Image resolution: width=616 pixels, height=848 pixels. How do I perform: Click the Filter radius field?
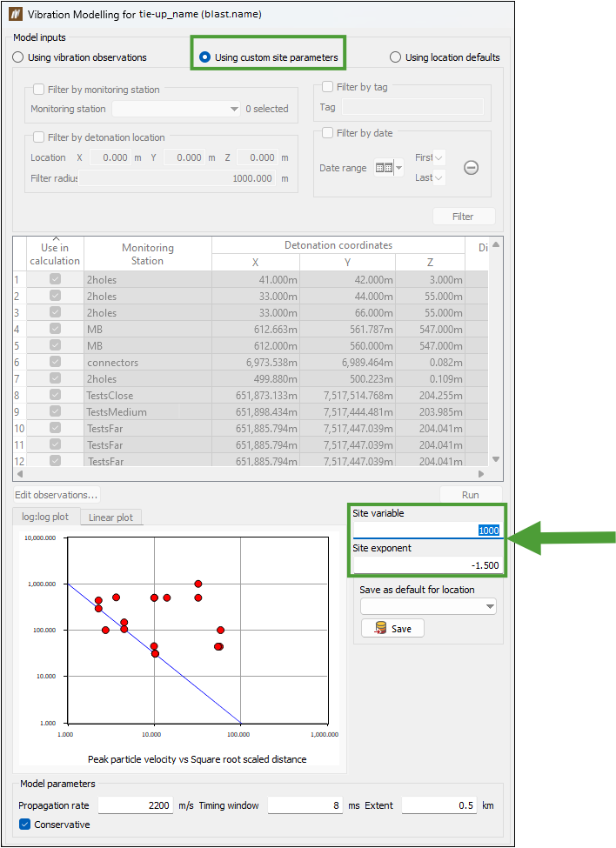click(177, 178)
